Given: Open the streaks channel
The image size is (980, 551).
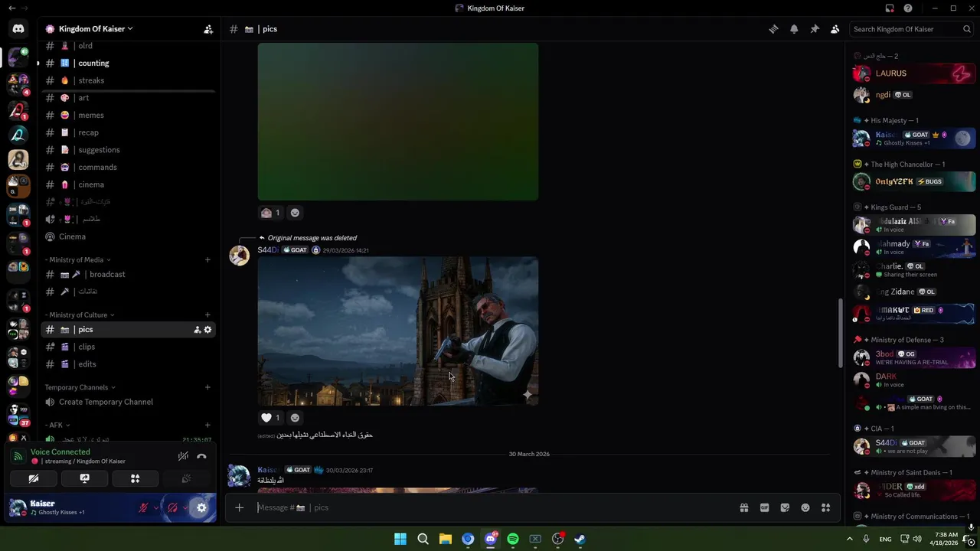Looking at the screenshot, I should [x=128, y=80].
